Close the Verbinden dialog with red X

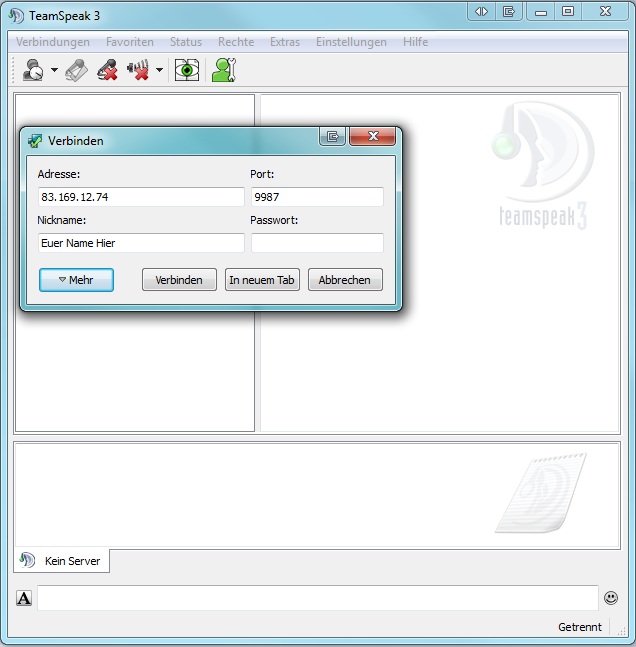pyautogui.click(x=373, y=136)
